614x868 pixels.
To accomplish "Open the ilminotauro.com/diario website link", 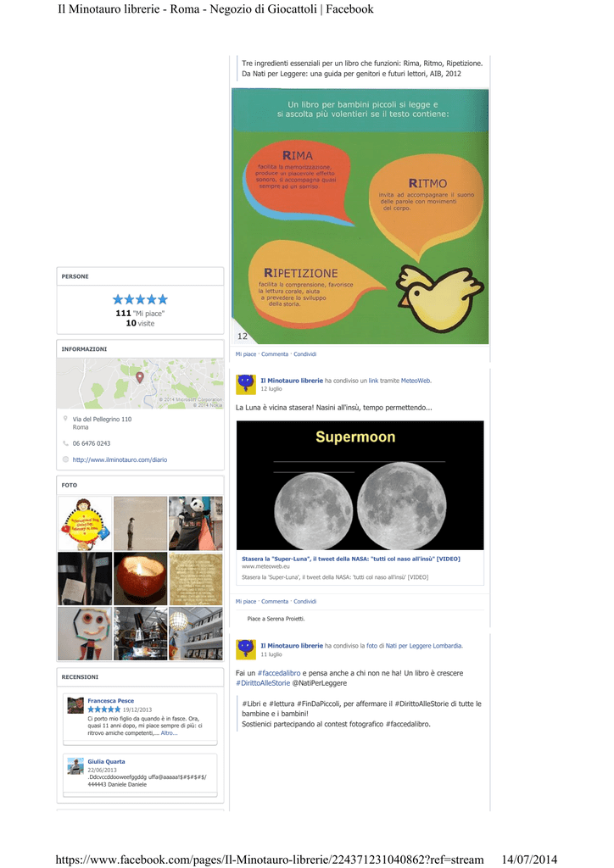I will tap(120, 459).
